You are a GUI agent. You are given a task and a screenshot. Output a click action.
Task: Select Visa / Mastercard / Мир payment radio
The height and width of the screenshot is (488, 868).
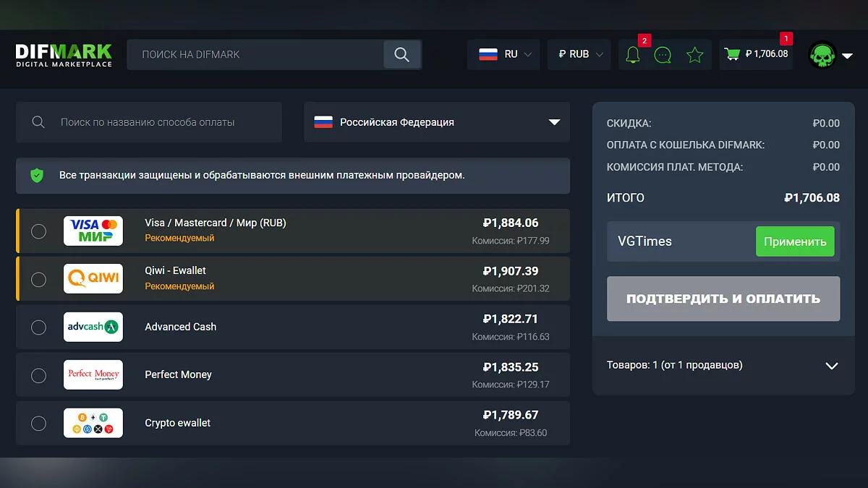tap(38, 231)
